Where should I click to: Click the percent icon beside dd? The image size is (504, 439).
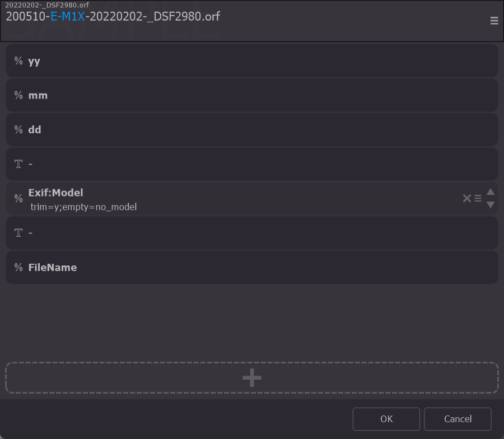(18, 129)
